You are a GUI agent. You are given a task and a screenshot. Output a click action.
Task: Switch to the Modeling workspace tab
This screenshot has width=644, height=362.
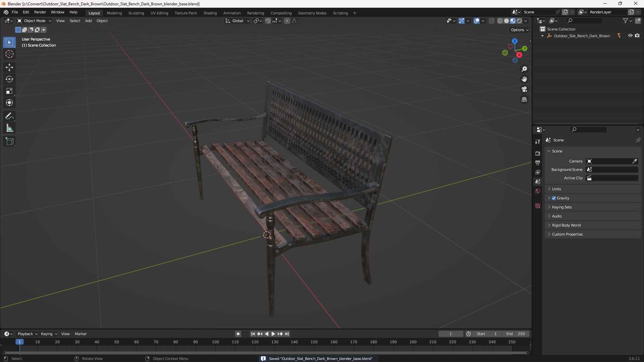pos(114,13)
